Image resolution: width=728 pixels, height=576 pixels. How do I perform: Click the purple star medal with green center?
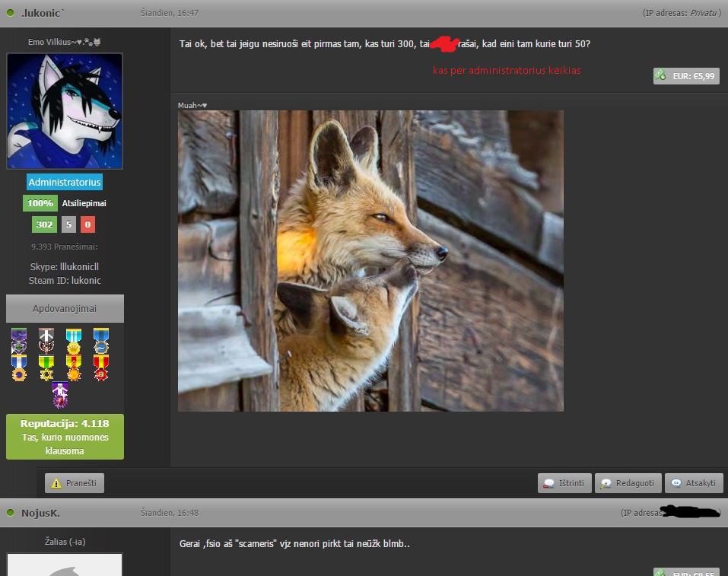pos(19,341)
